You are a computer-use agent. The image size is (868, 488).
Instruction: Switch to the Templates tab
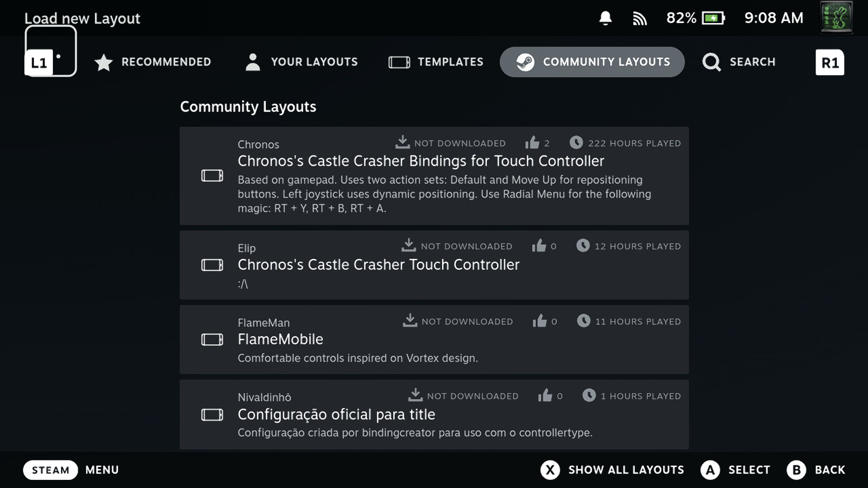(x=436, y=62)
